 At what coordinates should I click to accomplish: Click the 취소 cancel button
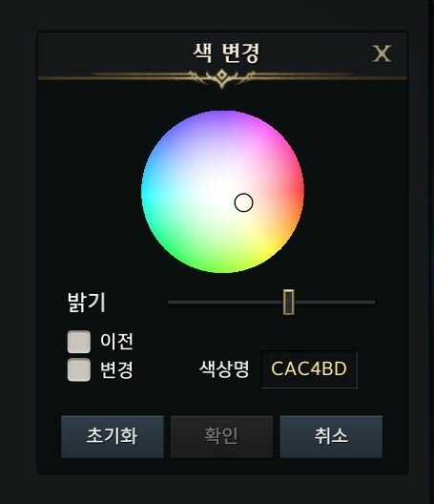coord(331,436)
